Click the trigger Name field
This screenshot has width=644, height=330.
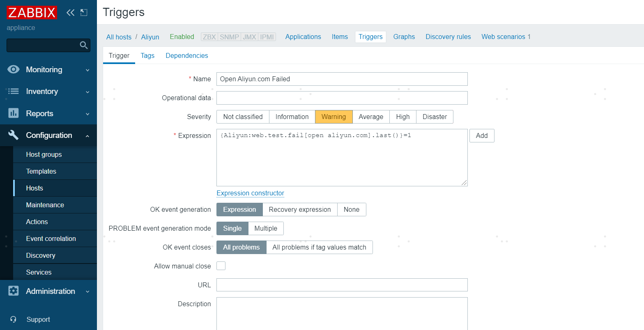tap(342, 79)
